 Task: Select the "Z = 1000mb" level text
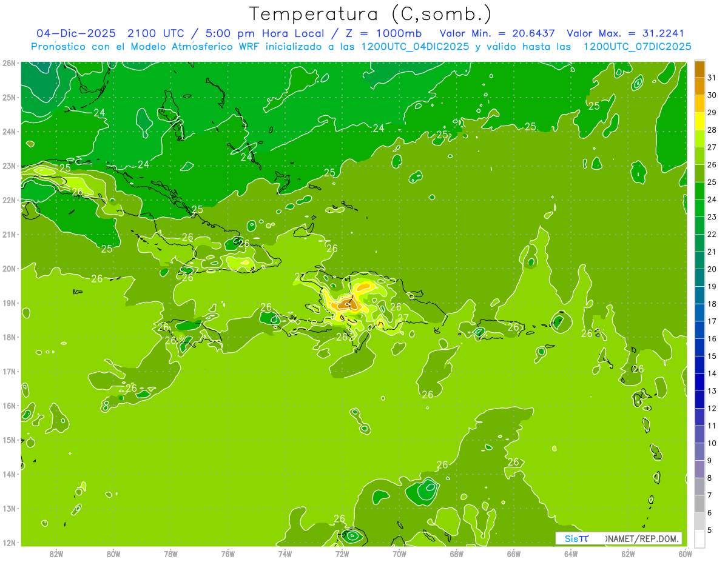point(385,33)
